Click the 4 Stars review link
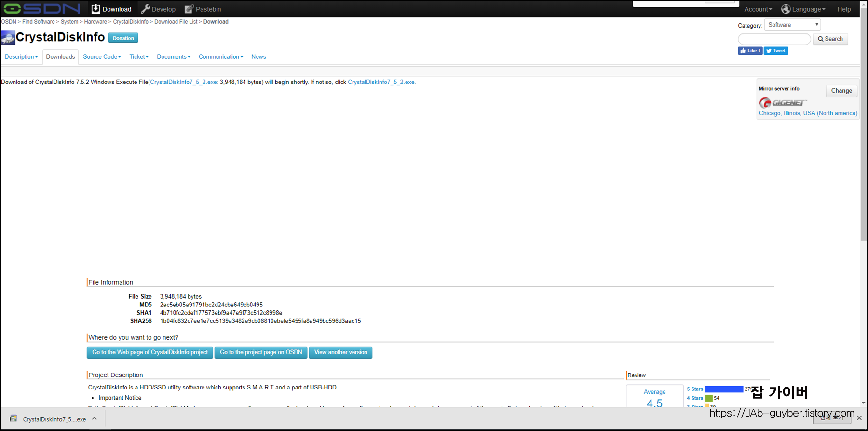The image size is (868, 431). click(695, 398)
